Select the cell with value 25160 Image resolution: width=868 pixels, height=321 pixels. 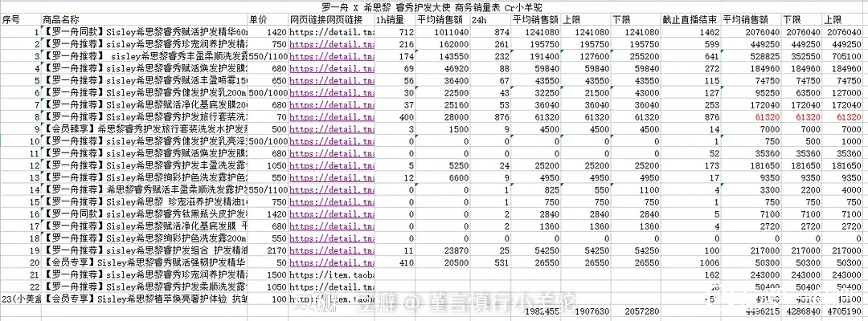(x=443, y=105)
